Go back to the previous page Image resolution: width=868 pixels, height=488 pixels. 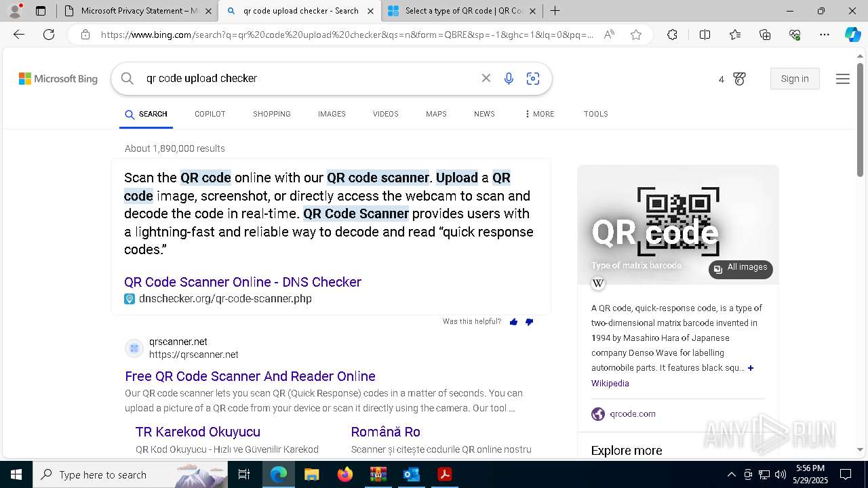pos(19,35)
